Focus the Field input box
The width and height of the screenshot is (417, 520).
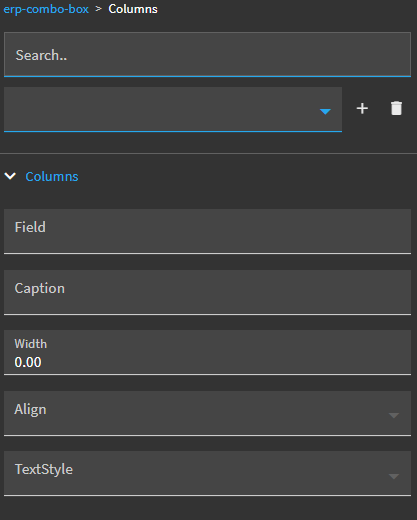[x=207, y=231]
